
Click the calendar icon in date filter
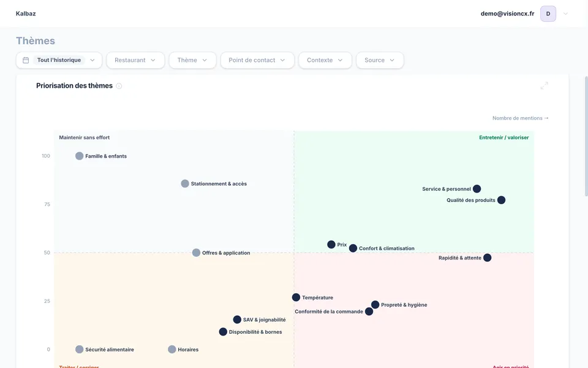coord(26,60)
